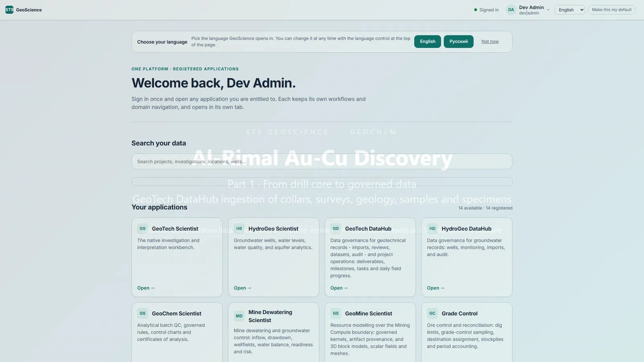
Task: Select the GeoMine Scientist card title
Action: (x=368, y=314)
